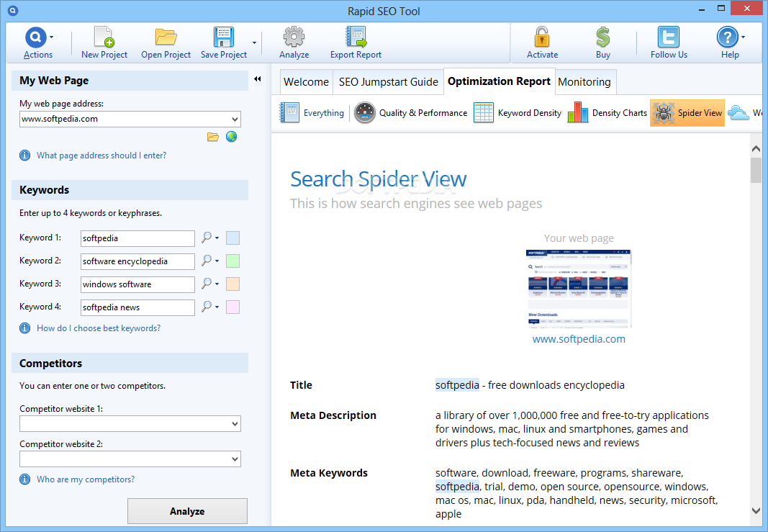This screenshot has height=532, width=768.
Task: Open 'What page address should I enter?' link
Action: 101,155
